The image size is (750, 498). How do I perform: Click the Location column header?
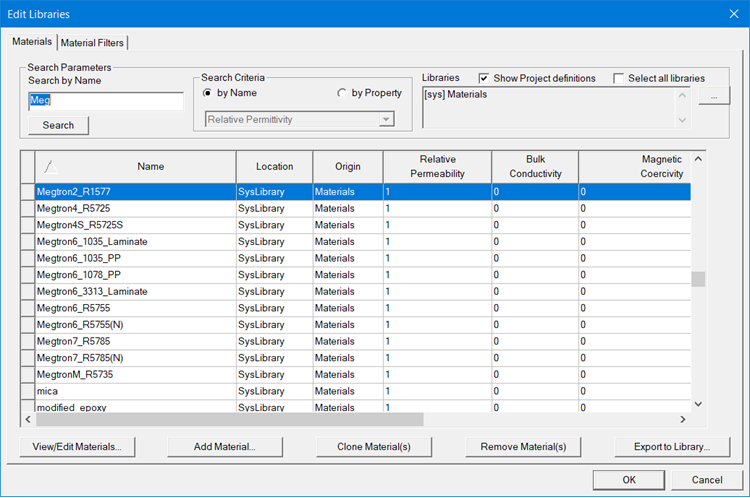point(275,166)
